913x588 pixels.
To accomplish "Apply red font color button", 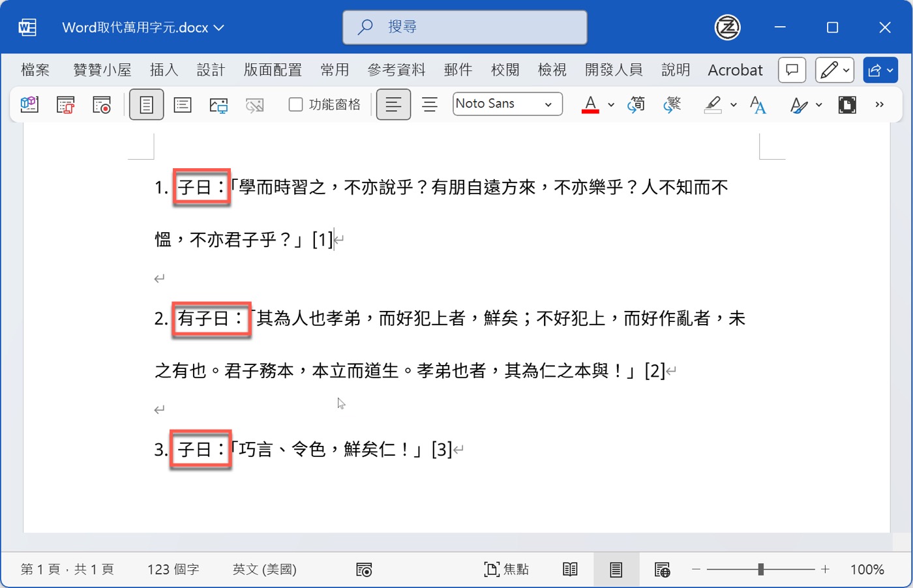I will [590, 104].
